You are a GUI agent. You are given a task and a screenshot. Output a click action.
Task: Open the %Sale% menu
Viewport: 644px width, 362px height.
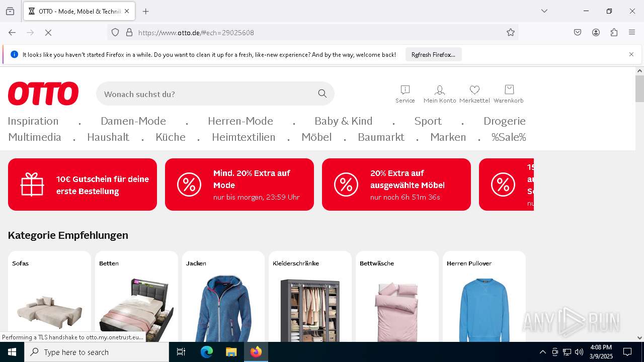[x=509, y=137]
